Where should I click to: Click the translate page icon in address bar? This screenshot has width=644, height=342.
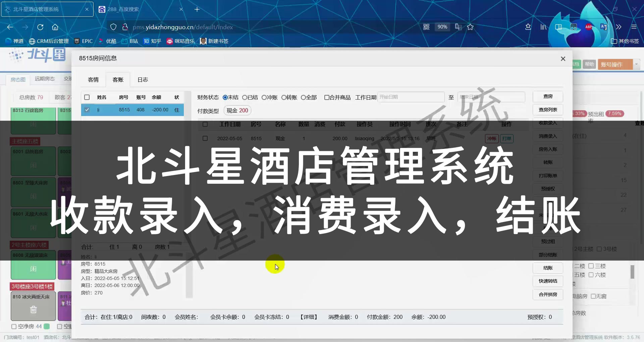click(x=458, y=27)
